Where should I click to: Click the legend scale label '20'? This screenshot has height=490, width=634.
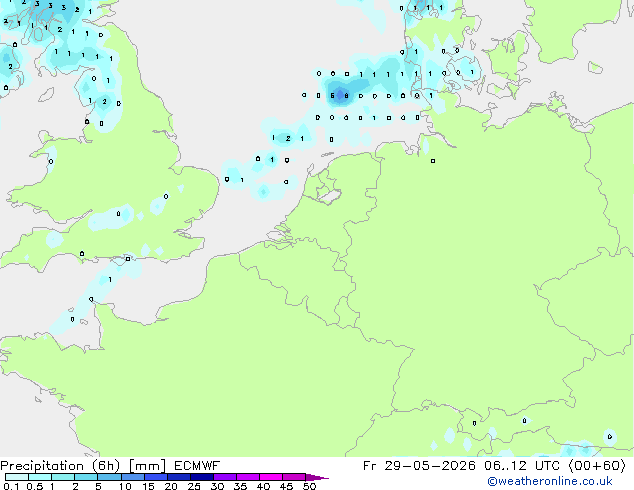coord(171,486)
